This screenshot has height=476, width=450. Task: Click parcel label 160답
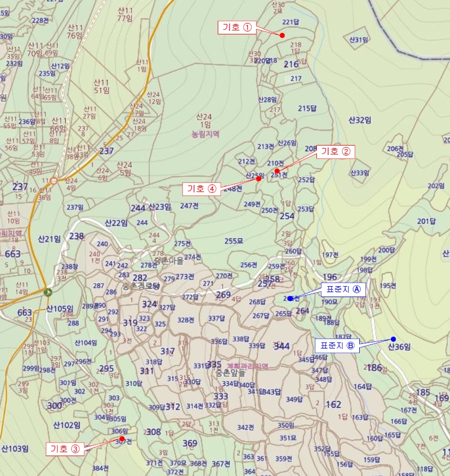click(374, 438)
